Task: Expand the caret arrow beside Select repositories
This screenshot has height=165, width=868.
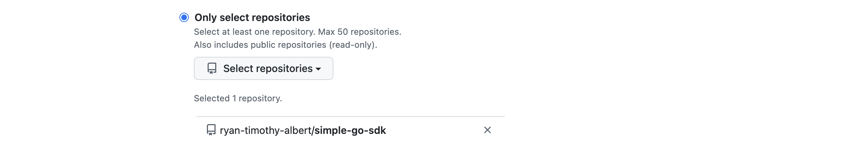Action: [318, 69]
